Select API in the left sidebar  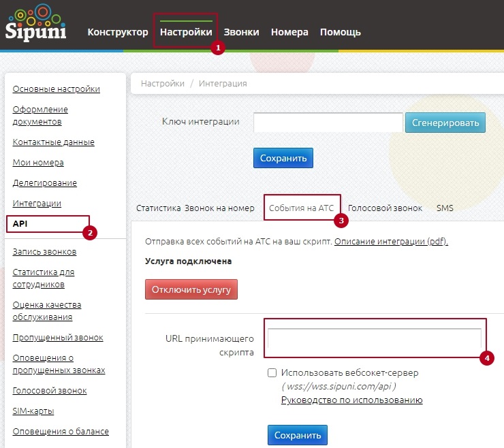(x=20, y=224)
